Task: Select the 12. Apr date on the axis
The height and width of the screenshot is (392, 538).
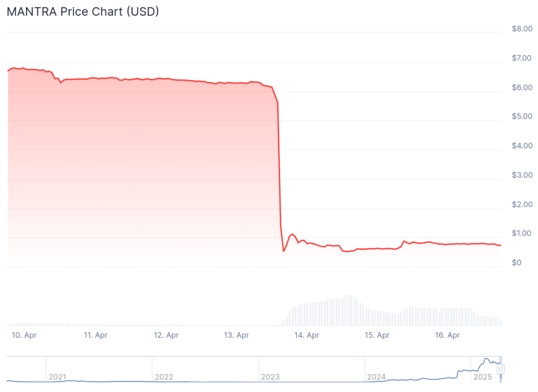Action: (x=165, y=335)
